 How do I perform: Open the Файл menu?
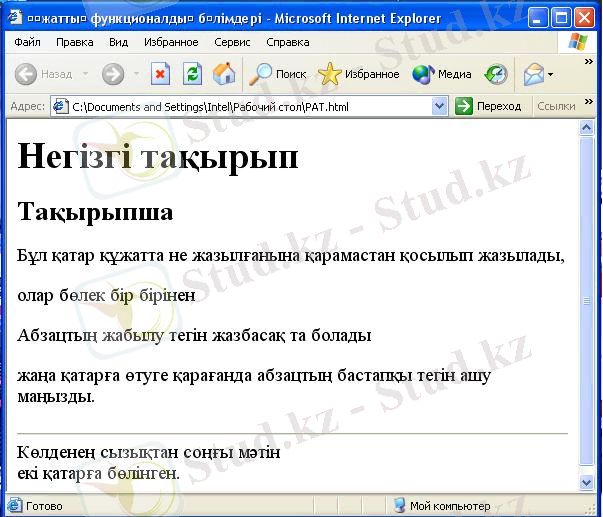pos(28,43)
